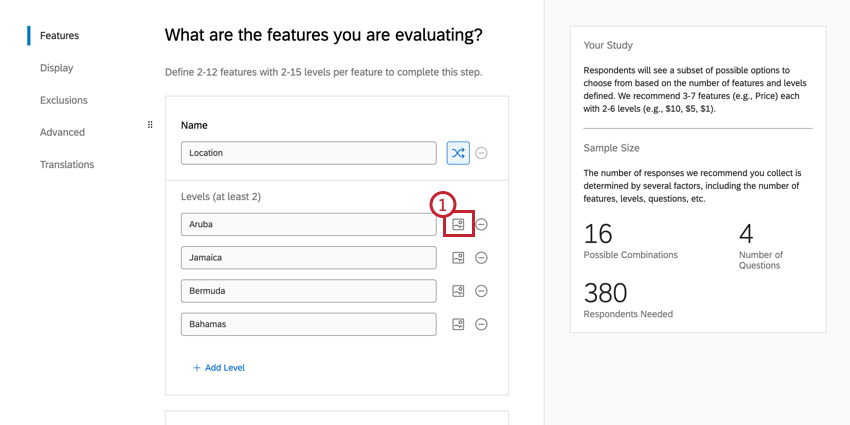Click the image icon beside Bermuda level
This screenshot has height=425, width=850.
(x=458, y=291)
